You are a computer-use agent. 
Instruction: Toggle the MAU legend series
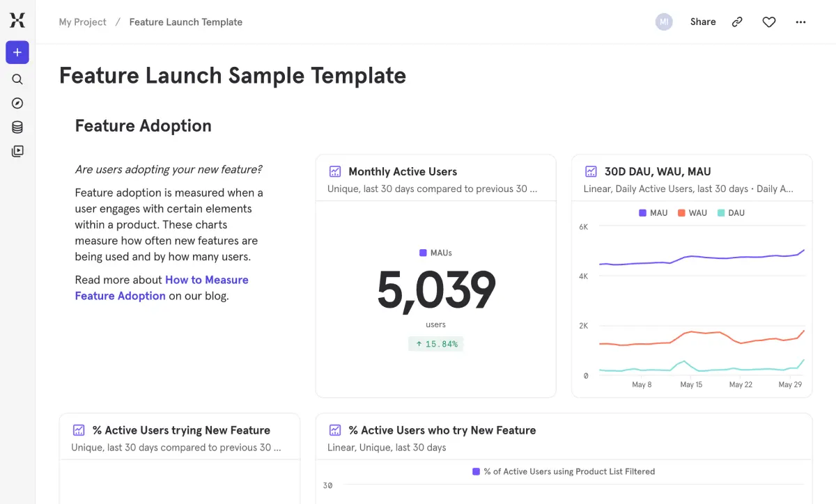653,213
